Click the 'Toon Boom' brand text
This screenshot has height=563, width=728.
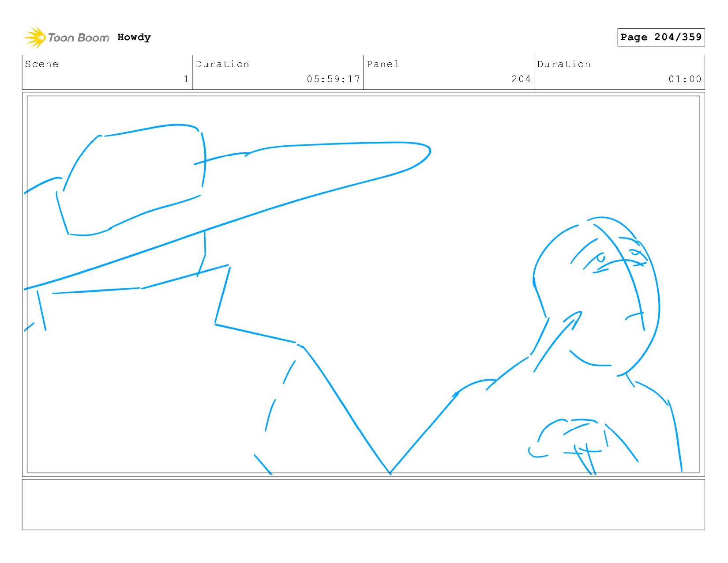79,38
